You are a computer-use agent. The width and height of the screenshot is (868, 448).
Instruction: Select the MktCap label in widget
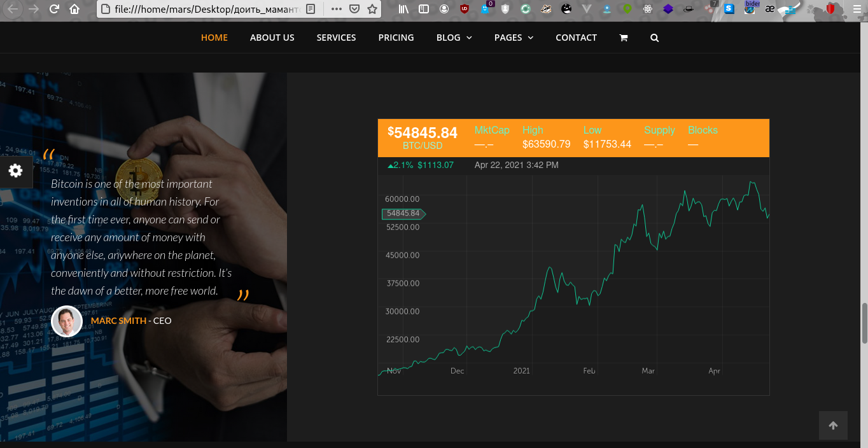pyautogui.click(x=492, y=130)
